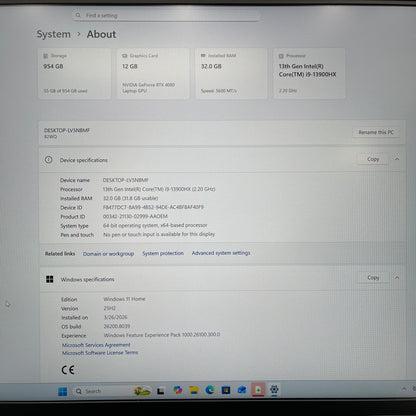Click the Product ID value
416x416 pixels.
(135, 216)
